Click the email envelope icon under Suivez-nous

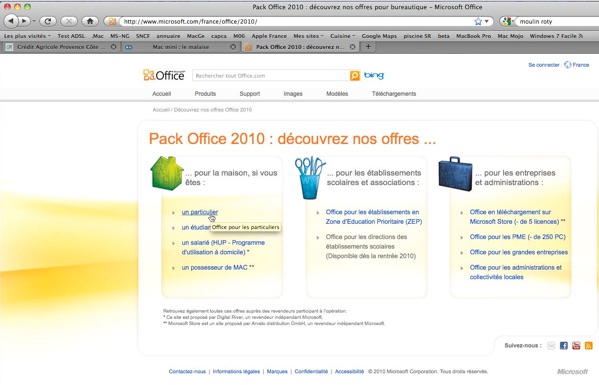[551, 346]
